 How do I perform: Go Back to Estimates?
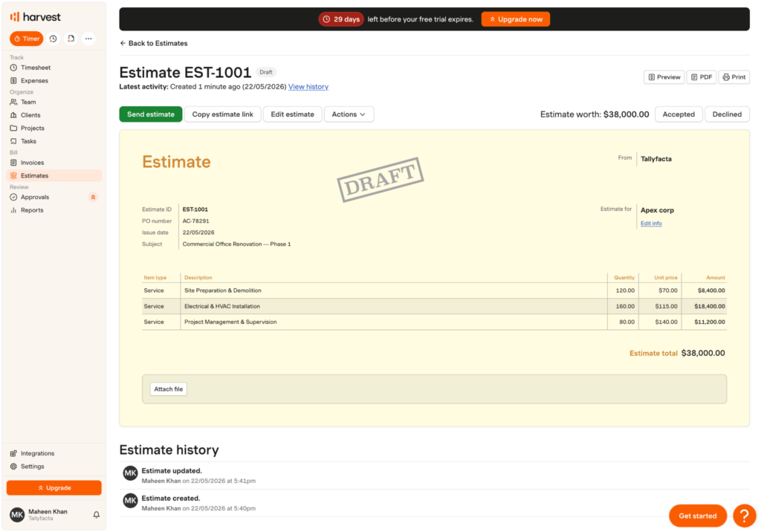pyautogui.click(x=153, y=43)
